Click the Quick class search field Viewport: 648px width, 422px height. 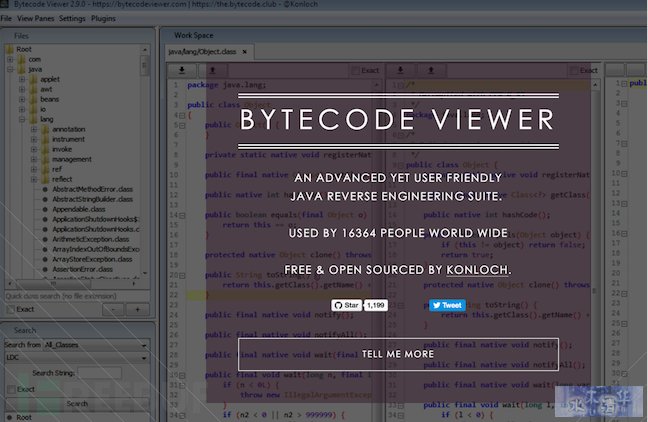coord(77,296)
